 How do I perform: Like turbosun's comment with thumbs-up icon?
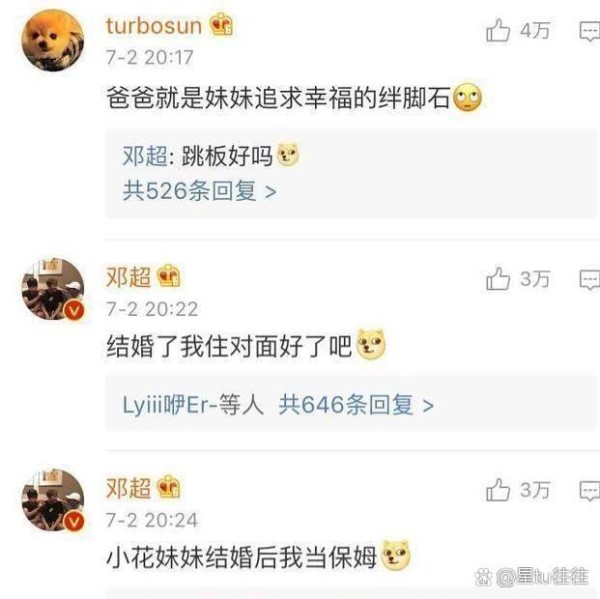pyautogui.click(x=498, y=30)
